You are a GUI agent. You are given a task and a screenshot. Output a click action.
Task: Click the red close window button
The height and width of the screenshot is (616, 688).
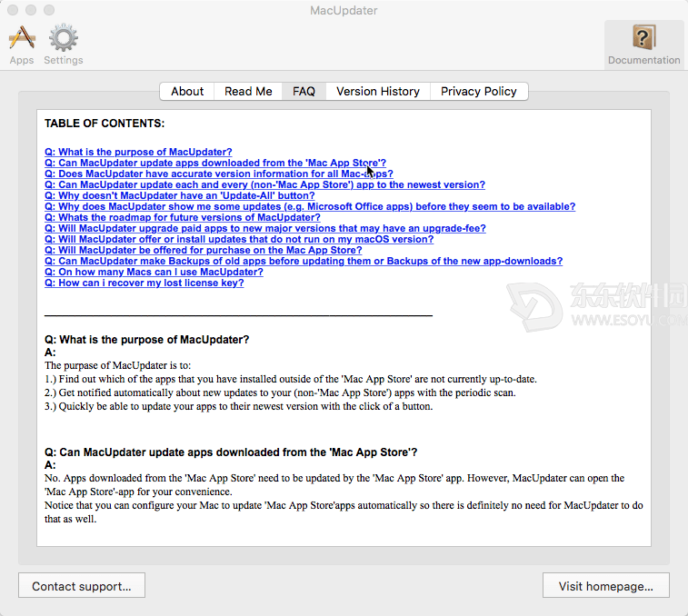(13, 10)
